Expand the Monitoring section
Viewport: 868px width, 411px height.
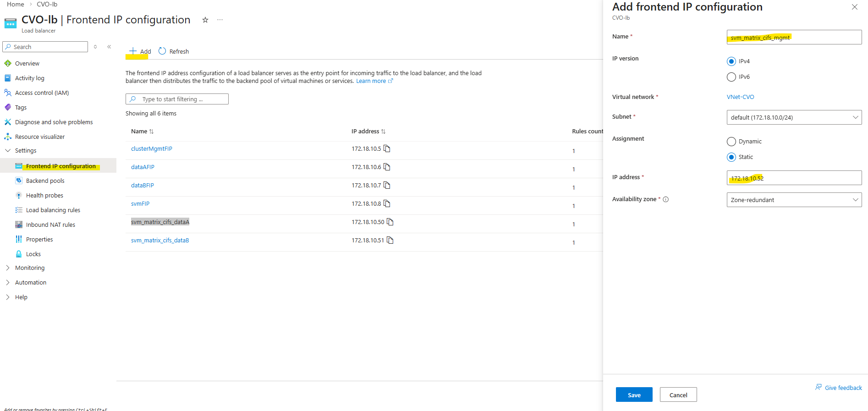[x=8, y=268]
